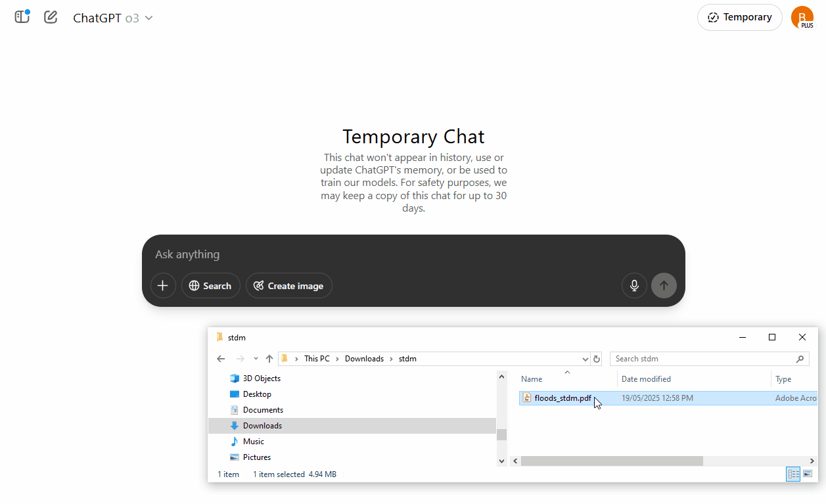This screenshot has height=504, width=826.
Task: Expand the chevron after Downloads breadcrumb
Action: [392, 359]
